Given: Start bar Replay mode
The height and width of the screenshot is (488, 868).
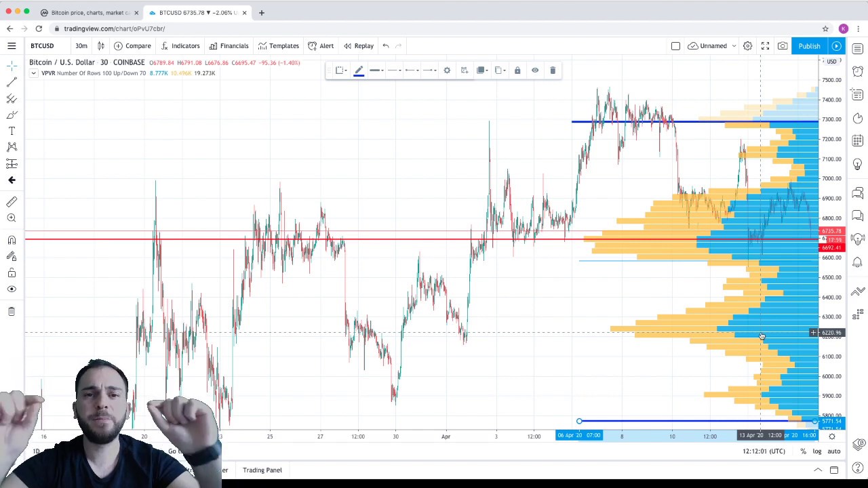Looking at the screenshot, I should coord(358,45).
